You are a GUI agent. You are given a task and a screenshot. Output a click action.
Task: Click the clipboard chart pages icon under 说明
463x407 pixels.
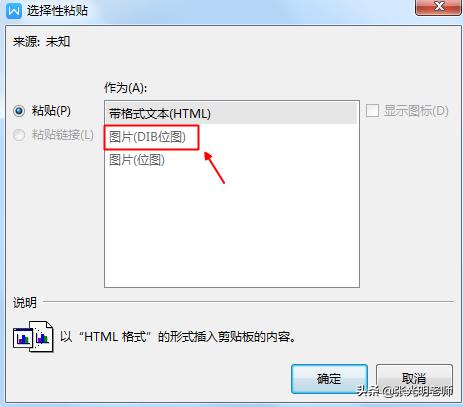click(x=33, y=336)
